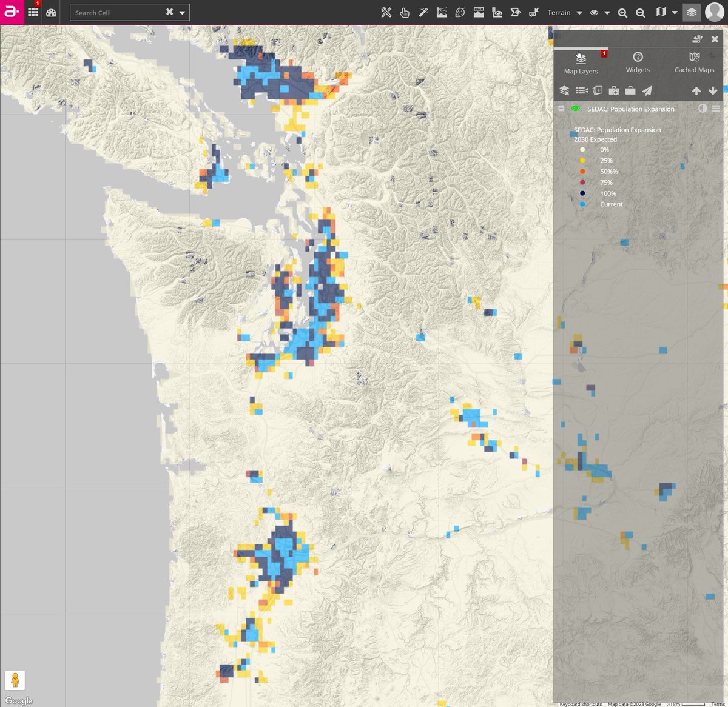The height and width of the screenshot is (707, 728).
Task: Zoom in on the map
Action: tap(622, 13)
